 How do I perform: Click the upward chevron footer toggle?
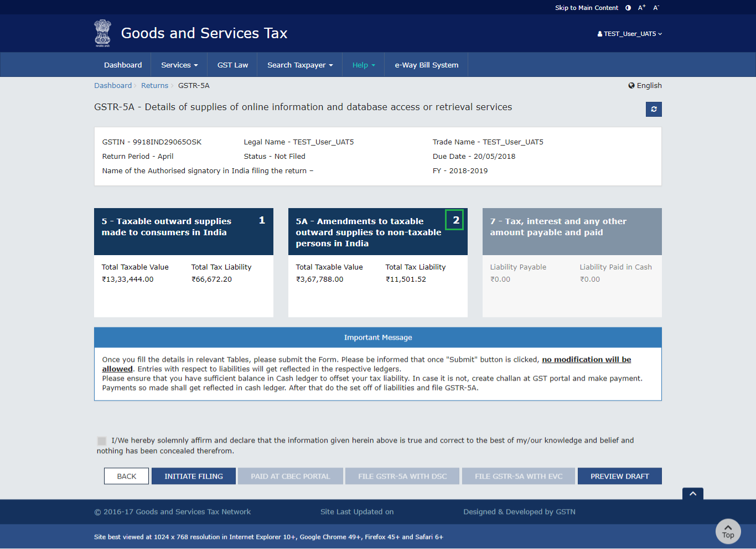(692, 494)
